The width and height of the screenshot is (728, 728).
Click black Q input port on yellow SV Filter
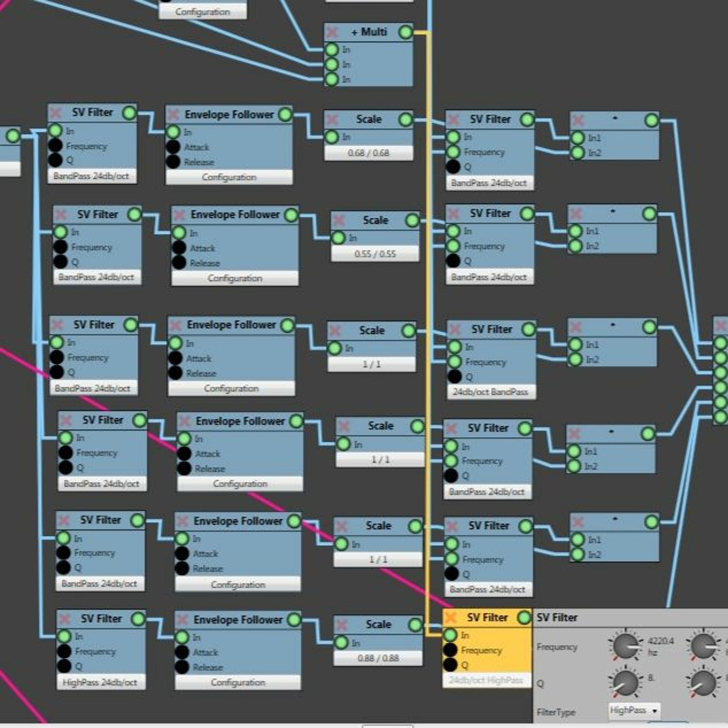tap(450, 665)
